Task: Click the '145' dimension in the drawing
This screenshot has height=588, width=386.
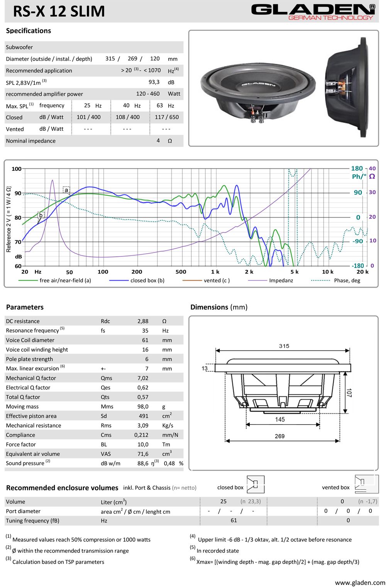Action: tap(280, 420)
